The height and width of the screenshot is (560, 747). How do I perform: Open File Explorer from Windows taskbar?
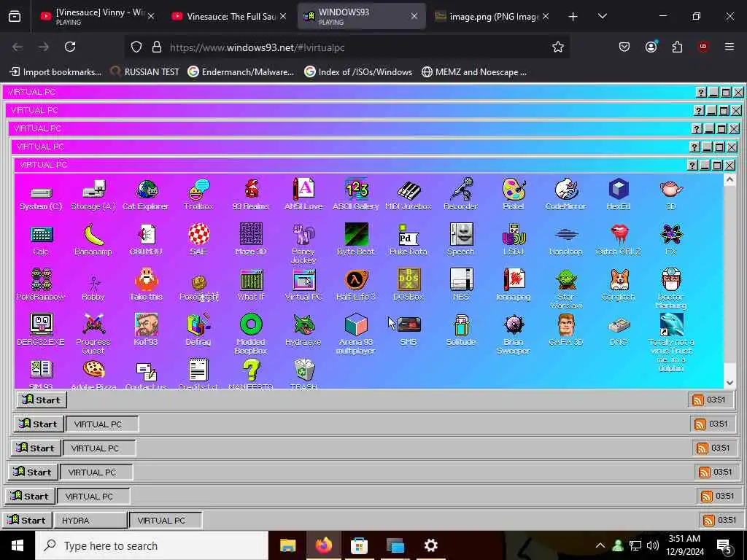coord(287,545)
